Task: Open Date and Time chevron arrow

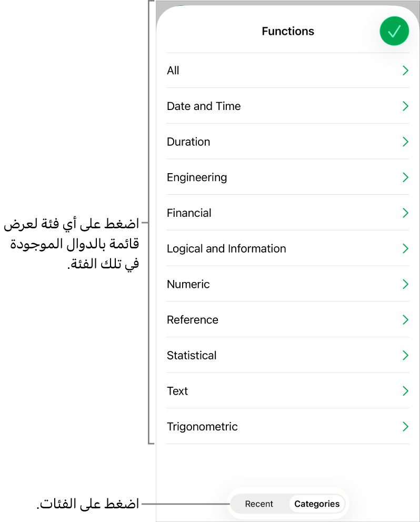Action: [405, 106]
